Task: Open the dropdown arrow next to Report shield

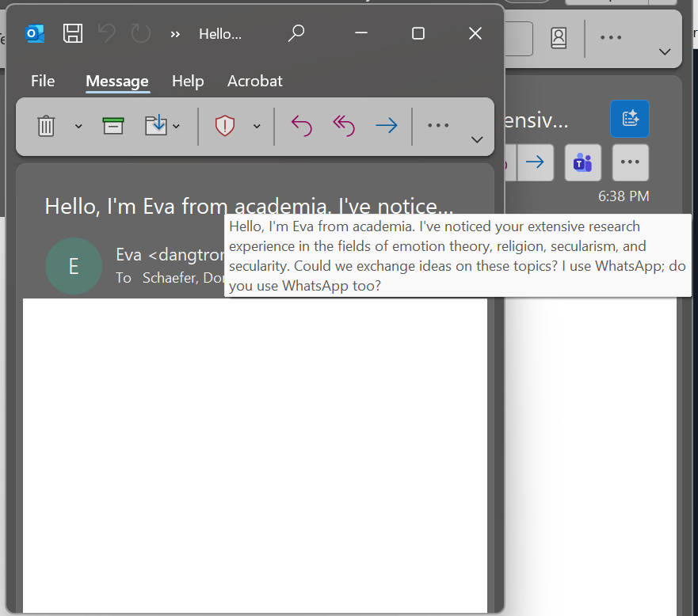Action: [x=257, y=127]
